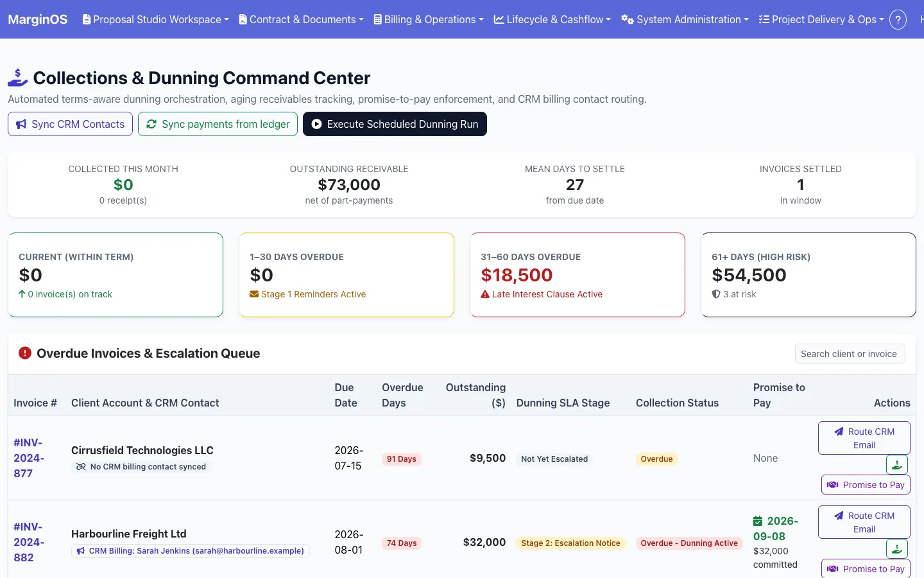
Task: Select the 61+ Days High Risk card
Action: (x=809, y=275)
